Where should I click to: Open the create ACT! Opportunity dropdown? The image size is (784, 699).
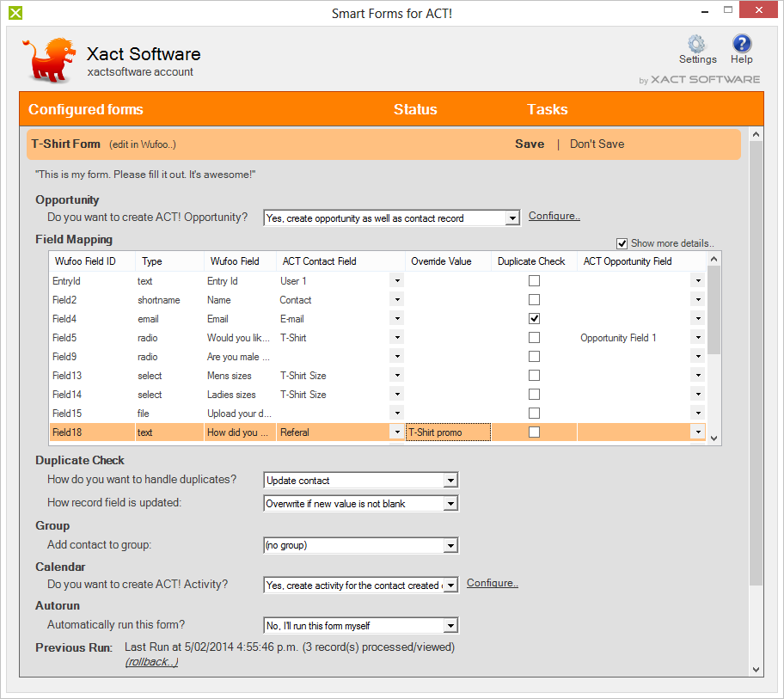pos(512,218)
